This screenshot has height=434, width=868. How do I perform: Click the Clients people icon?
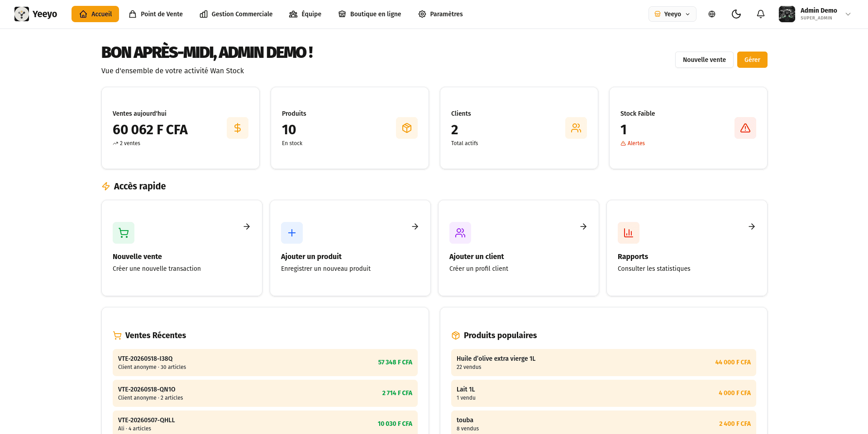click(576, 128)
